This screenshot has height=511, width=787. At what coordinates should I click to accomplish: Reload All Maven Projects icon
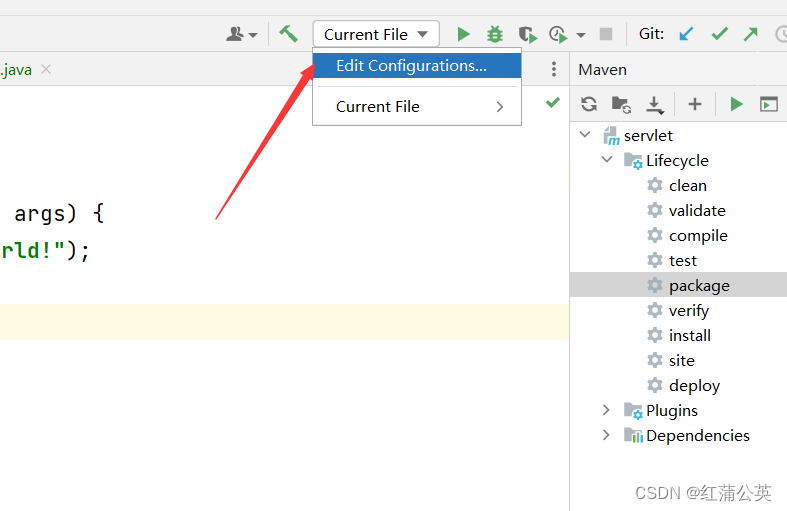point(589,104)
